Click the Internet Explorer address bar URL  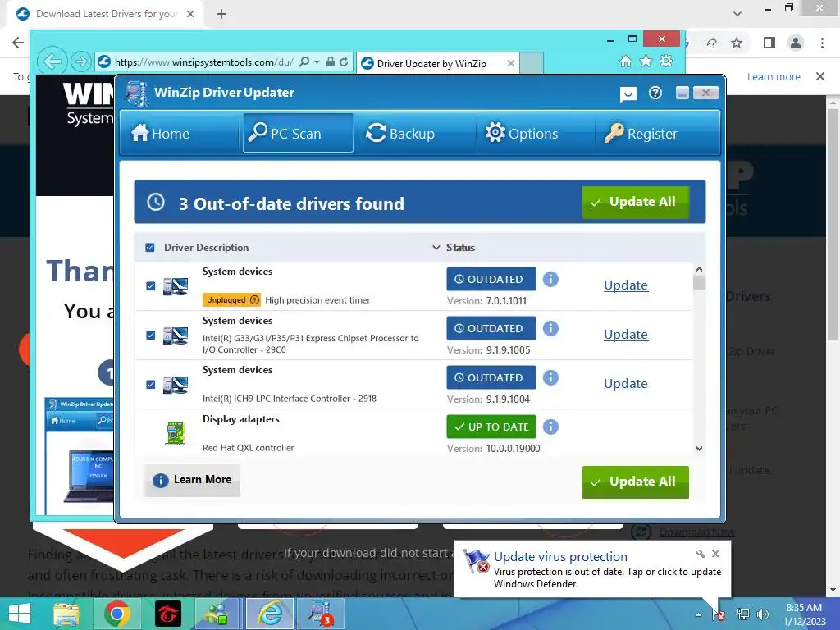point(203,62)
